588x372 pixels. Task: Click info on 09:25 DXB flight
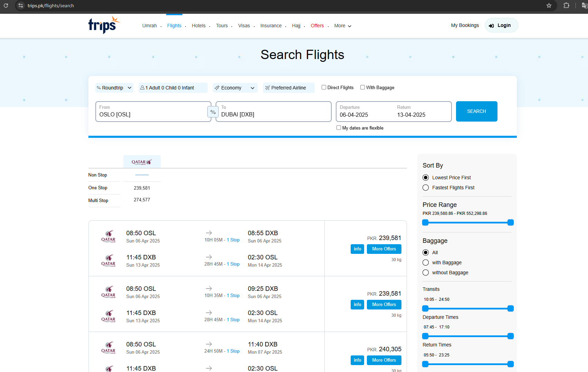pos(357,305)
